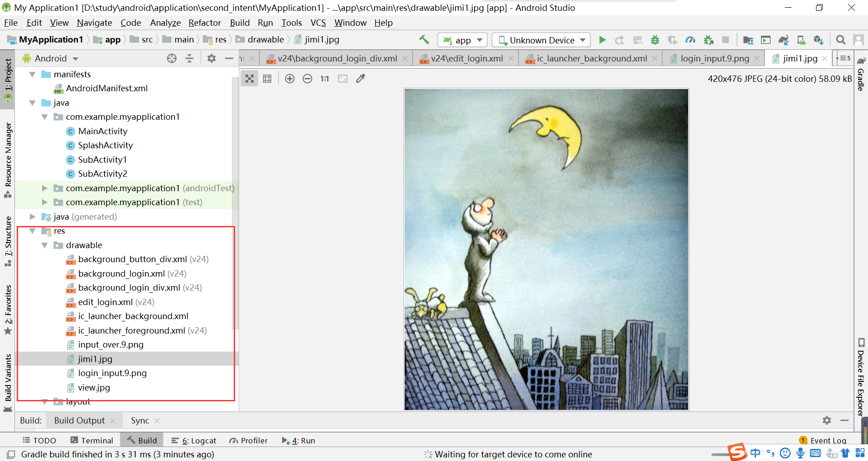This screenshot has height=461, width=868.
Task: Open the Build menu
Action: click(x=240, y=23)
